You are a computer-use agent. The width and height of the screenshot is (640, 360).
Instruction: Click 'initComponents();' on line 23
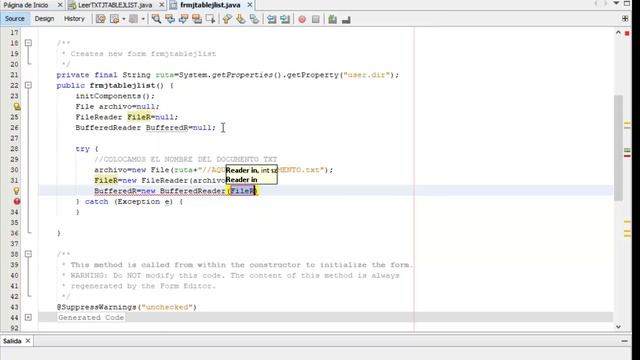click(115, 96)
